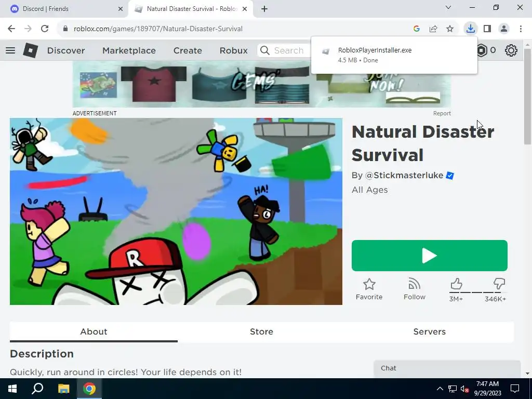Open the taskbar clock and date
This screenshot has height=399, width=532.
487,389
